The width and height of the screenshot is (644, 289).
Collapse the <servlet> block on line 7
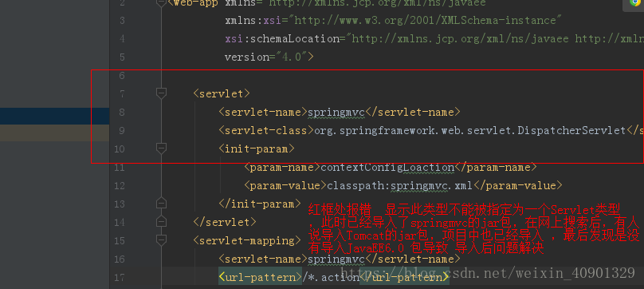pyautogui.click(x=162, y=93)
